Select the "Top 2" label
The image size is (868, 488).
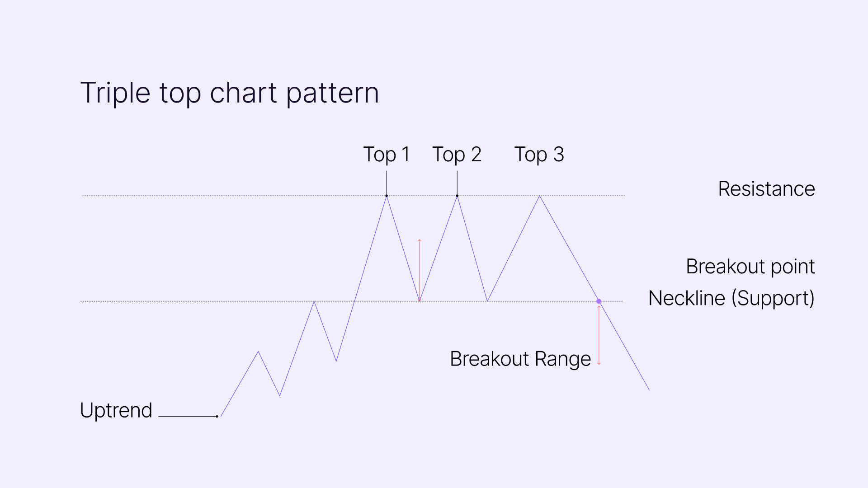[457, 155]
